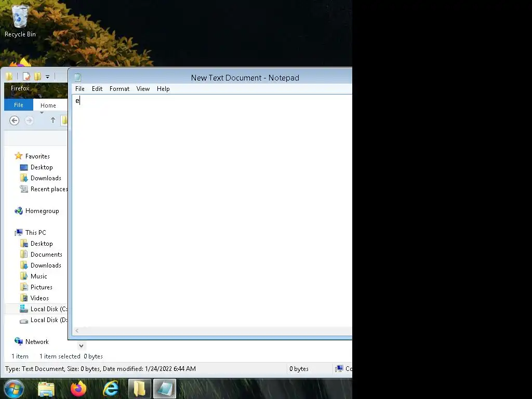532x399 pixels.
Task: Switch to Notepad taskbar button
Action: click(165, 389)
